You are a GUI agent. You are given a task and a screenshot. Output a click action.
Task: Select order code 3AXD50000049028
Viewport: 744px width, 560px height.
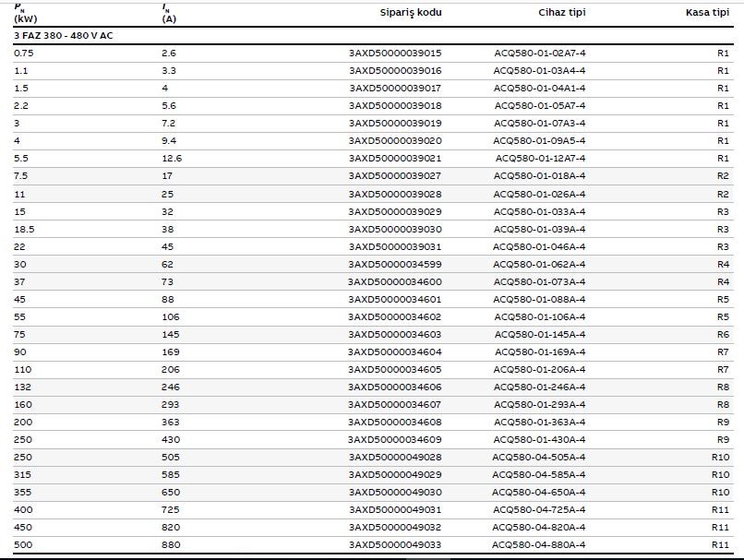[395, 458]
